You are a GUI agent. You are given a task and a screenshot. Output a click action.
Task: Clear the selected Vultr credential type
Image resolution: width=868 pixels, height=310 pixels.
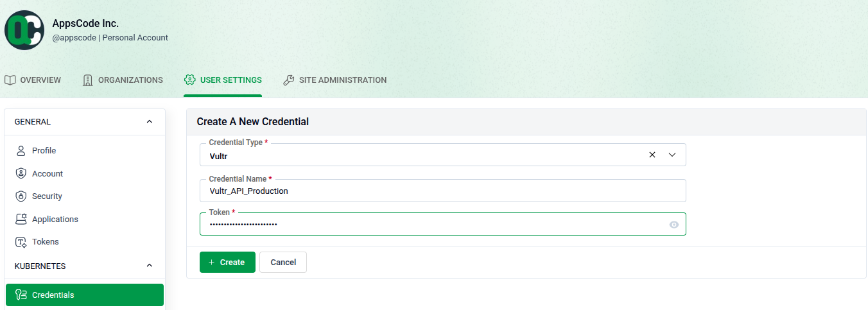click(x=652, y=155)
